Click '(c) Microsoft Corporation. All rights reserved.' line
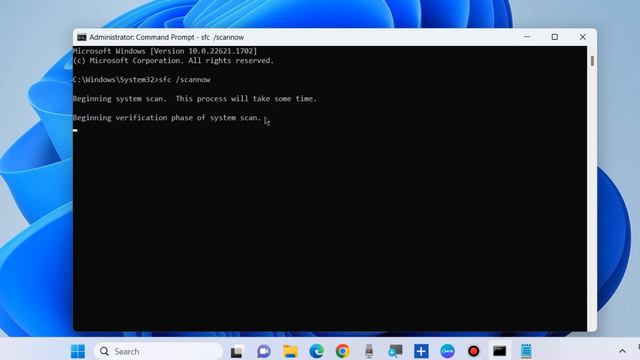This screenshot has height=360, width=640. coord(173,61)
